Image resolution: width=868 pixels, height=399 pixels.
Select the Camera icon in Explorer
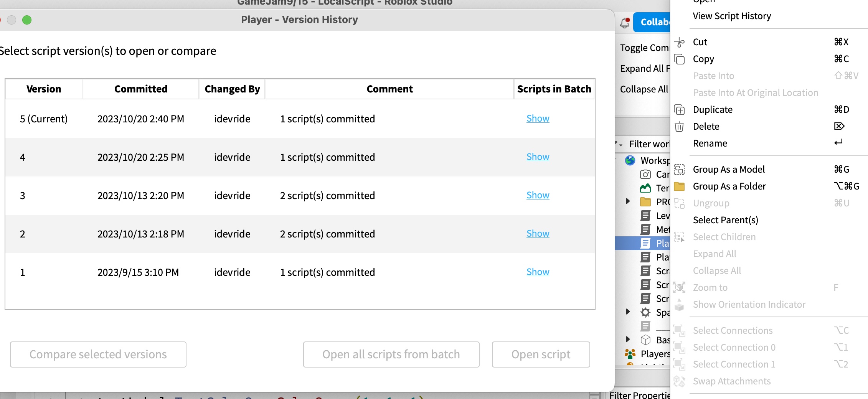[x=645, y=174]
